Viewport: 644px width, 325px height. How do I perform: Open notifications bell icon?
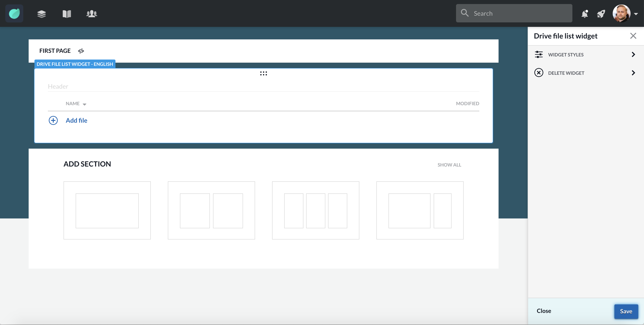584,13
